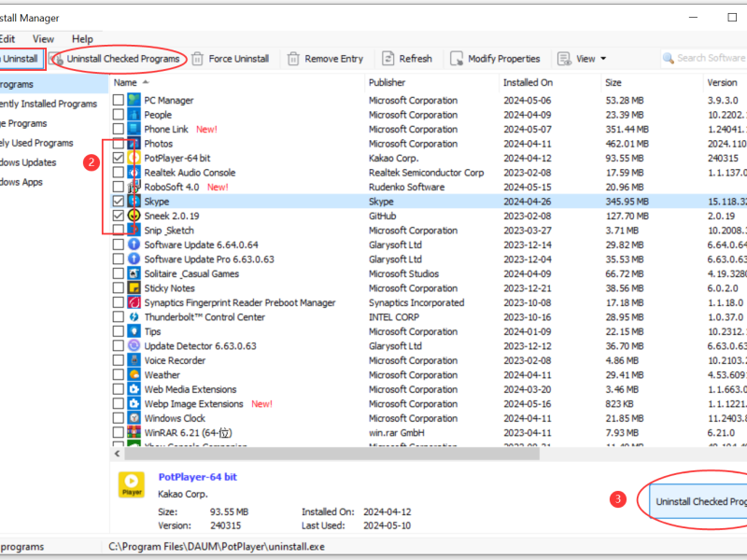
Task: Click the Windows Clock app icon
Action: [134, 418]
